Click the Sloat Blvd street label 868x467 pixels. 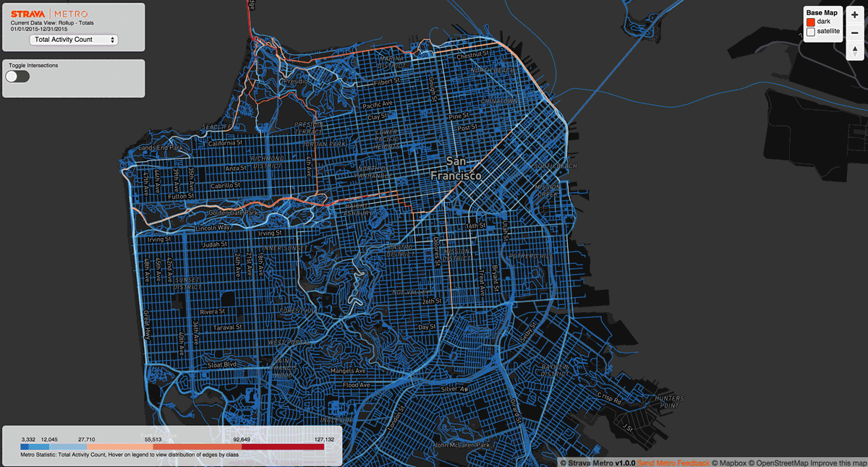click(x=221, y=365)
